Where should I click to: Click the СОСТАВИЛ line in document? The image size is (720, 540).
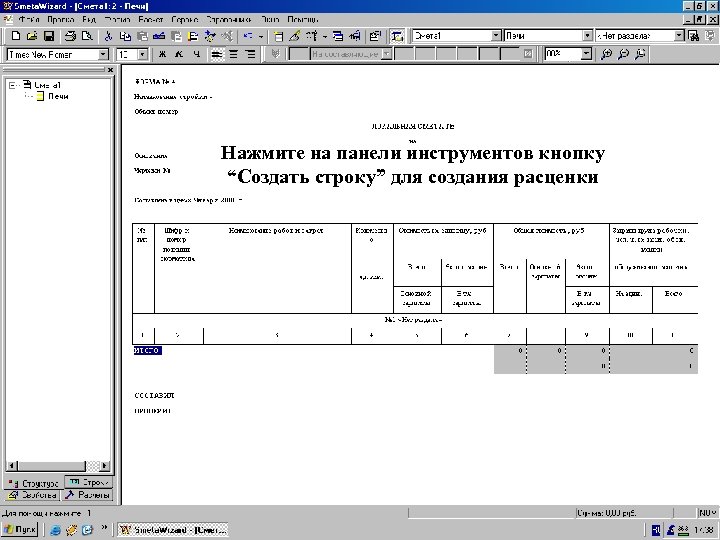[154, 395]
